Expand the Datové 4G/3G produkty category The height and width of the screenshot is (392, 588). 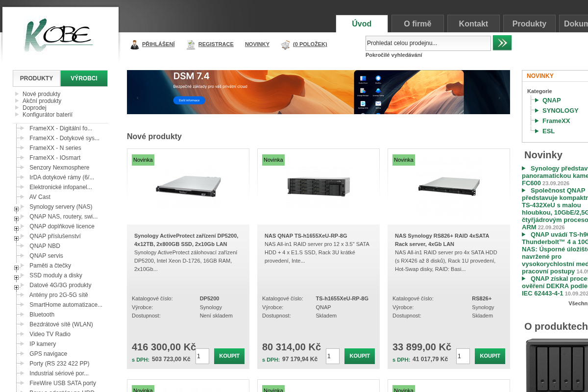(x=16, y=288)
